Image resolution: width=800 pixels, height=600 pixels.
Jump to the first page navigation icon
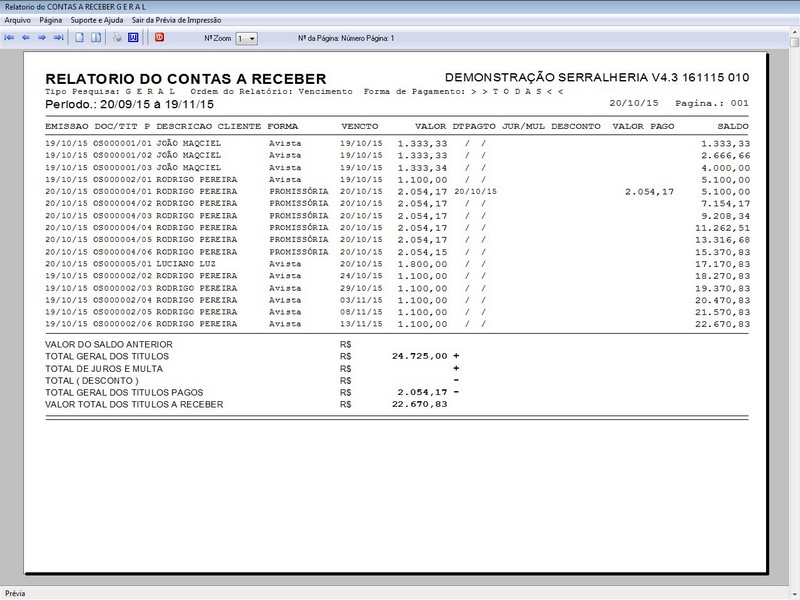(10, 38)
